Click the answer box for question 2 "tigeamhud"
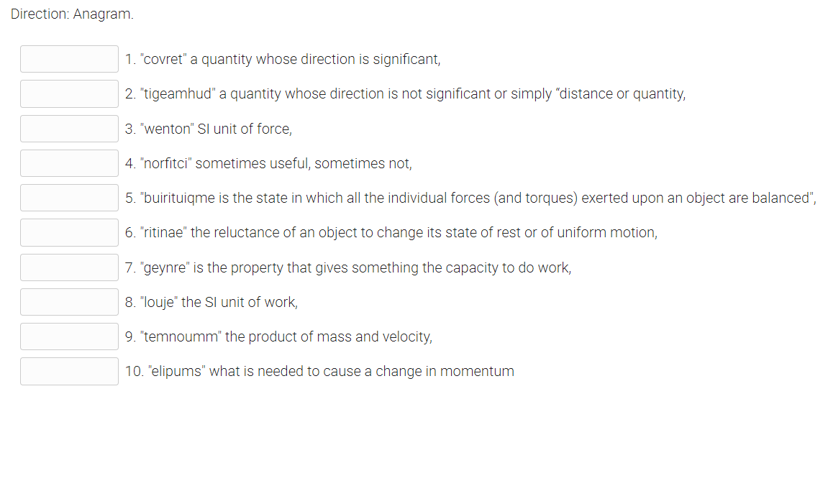Screen dimensions: 828x504 (x=69, y=93)
